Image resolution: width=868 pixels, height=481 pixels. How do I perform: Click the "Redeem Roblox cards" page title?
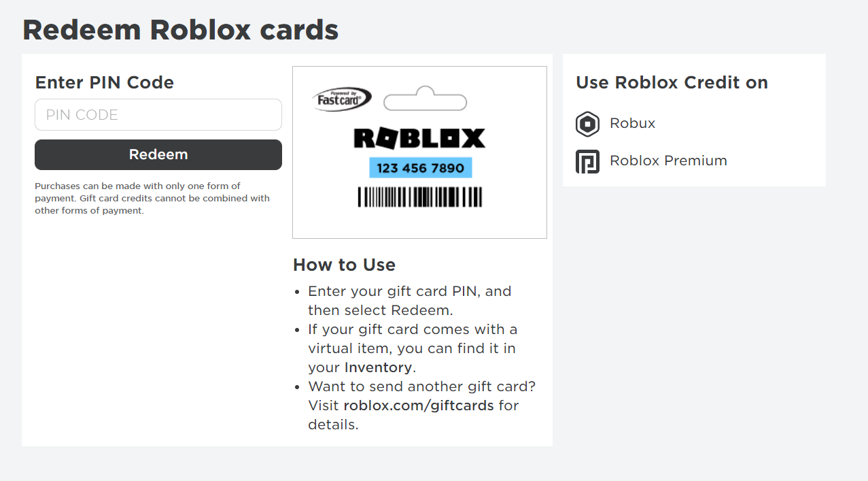(180, 30)
